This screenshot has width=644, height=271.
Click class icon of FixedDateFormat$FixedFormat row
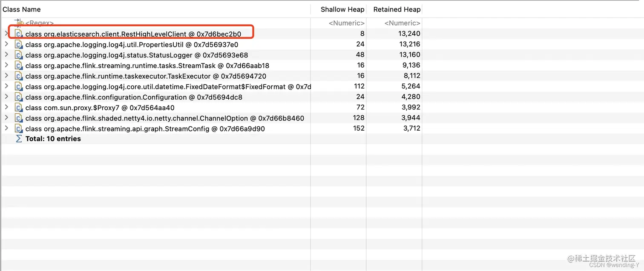[18, 86]
